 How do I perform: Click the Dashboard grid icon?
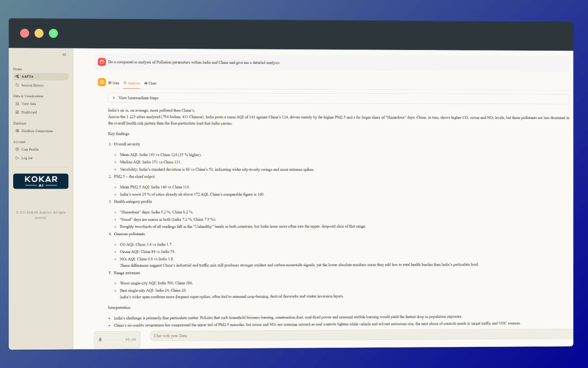17,112
